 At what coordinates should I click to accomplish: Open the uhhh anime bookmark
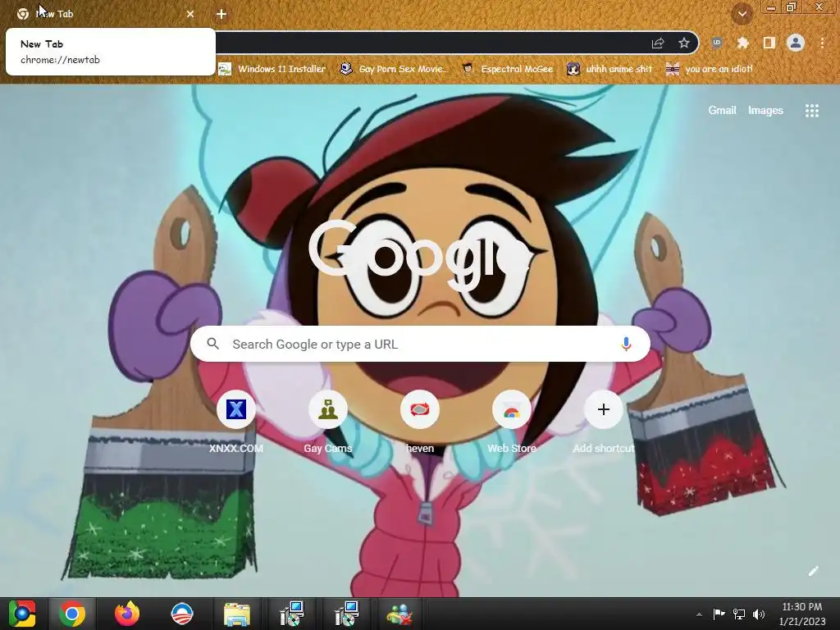(609, 69)
